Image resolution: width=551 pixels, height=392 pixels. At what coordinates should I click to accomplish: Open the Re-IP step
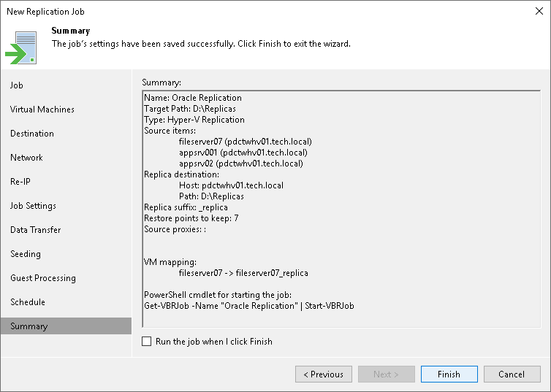(x=20, y=182)
